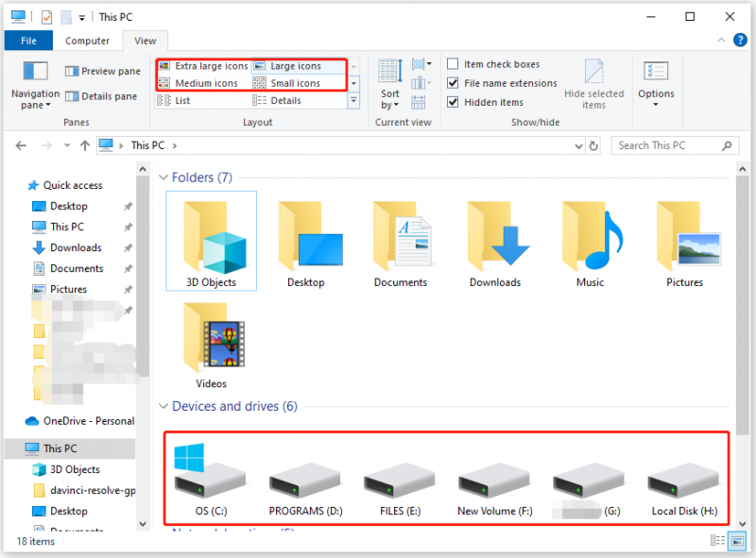This screenshot has width=756, height=558.
Task: Open Quick Access Toolbar customize arrow
Action: [82, 18]
